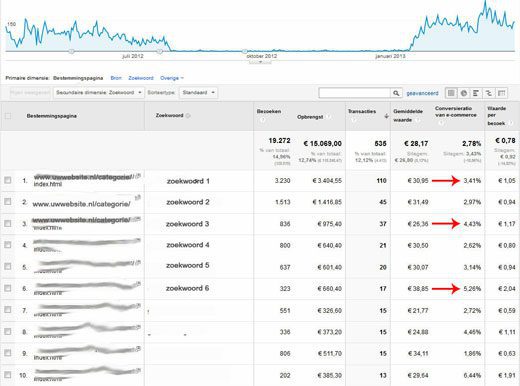Switch to data table view icon
The height and width of the screenshot is (386, 520).
[x=451, y=93]
